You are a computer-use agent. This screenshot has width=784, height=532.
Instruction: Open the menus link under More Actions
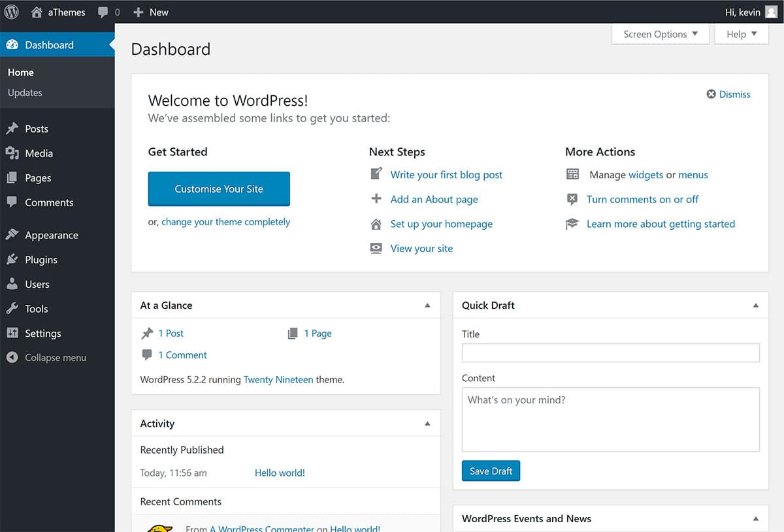[693, 174]
